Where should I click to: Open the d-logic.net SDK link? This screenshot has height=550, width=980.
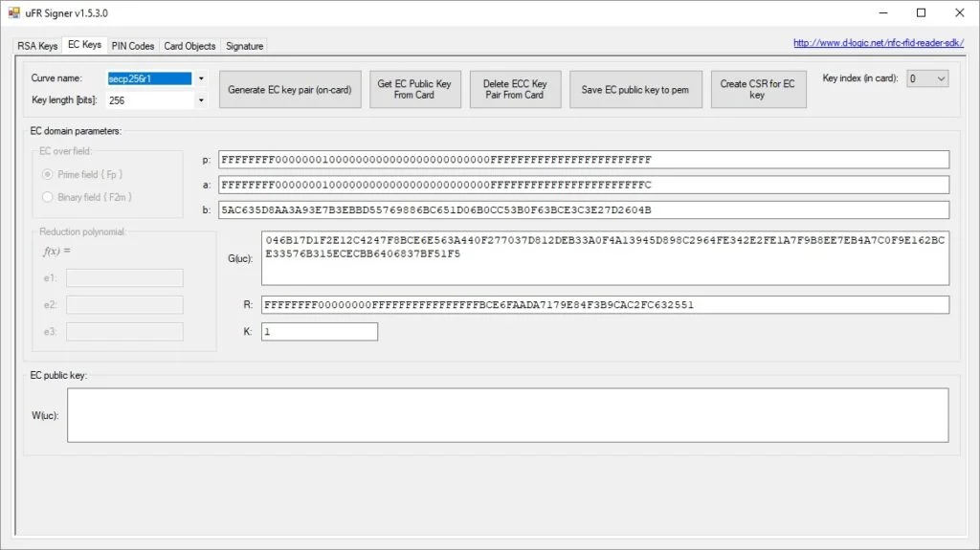click(879, 42)
